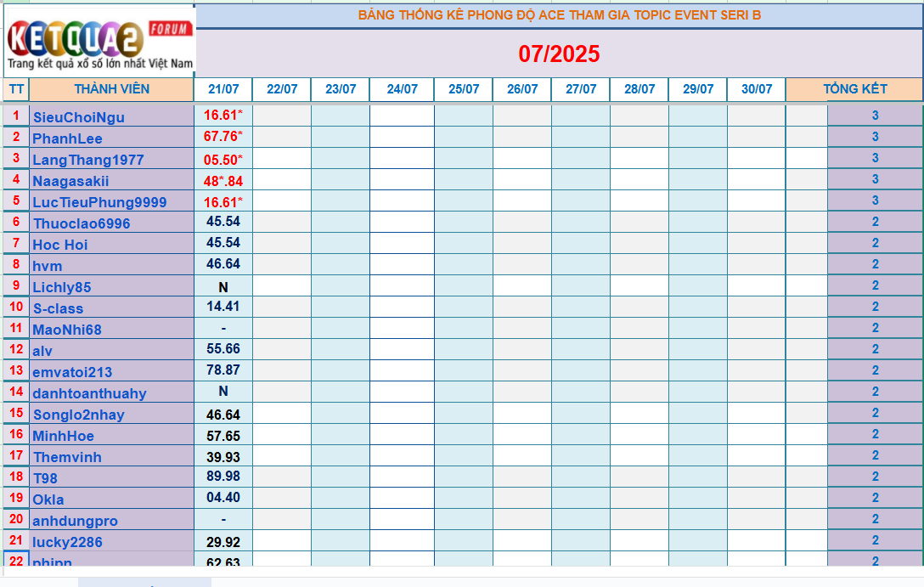This screenshot has height=587, width=924.
Task: Select the 21/07 date header
Action: pos(223,89)
